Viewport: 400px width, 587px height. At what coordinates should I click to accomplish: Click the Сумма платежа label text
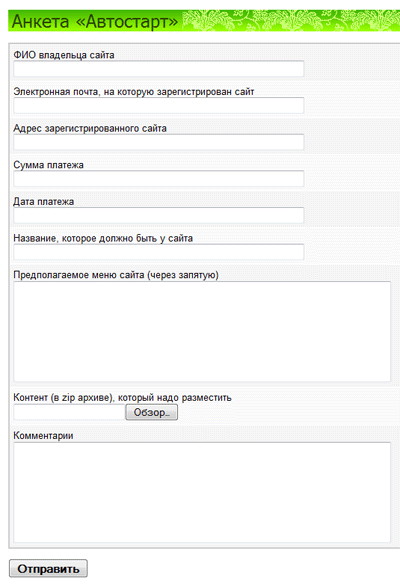tap(49, 165)
